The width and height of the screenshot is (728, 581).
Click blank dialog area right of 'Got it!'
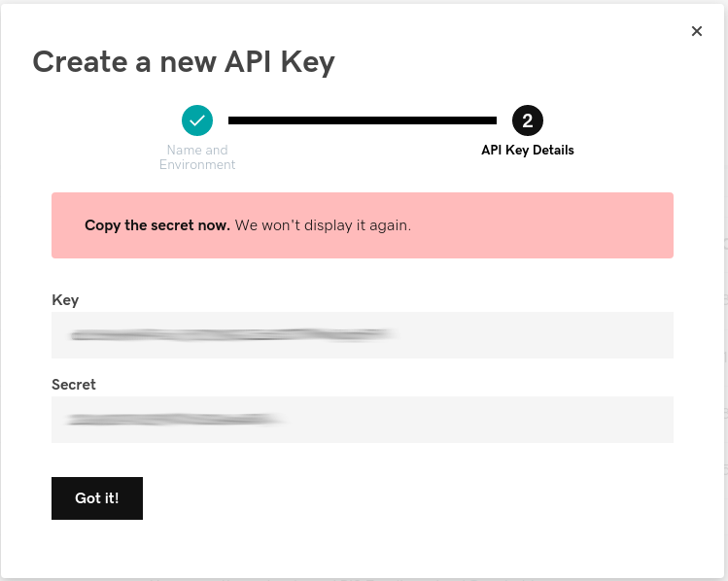click(408, 498)
